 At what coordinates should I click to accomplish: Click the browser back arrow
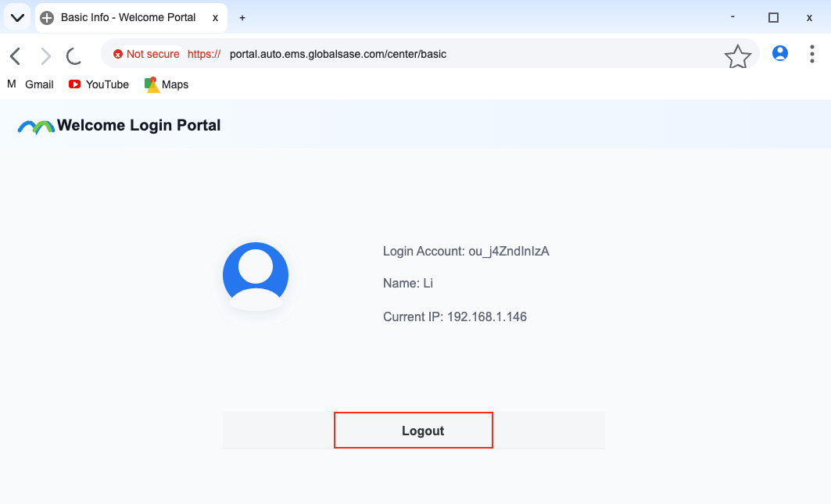[x=16, y=55]
